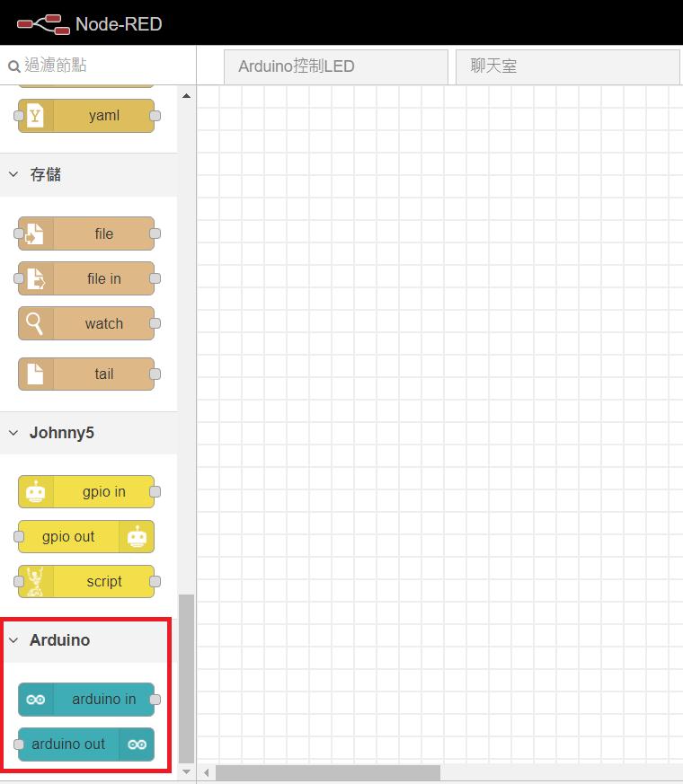Click the input port of arduino out node

pos(19,744)
